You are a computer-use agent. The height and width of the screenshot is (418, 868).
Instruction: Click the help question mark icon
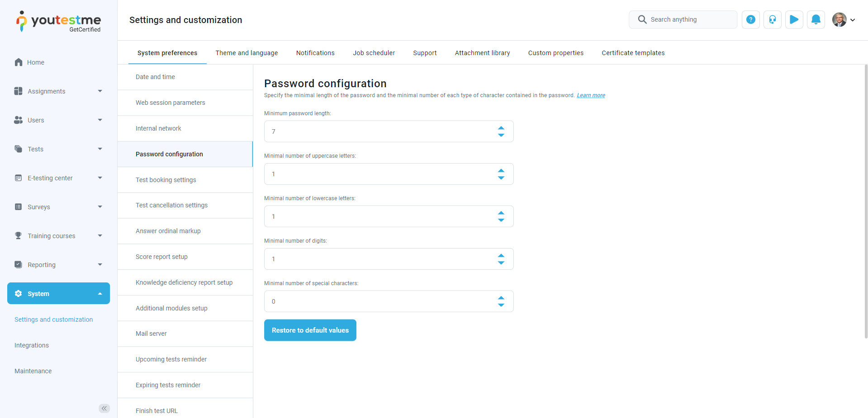click(x=750, y=19)
